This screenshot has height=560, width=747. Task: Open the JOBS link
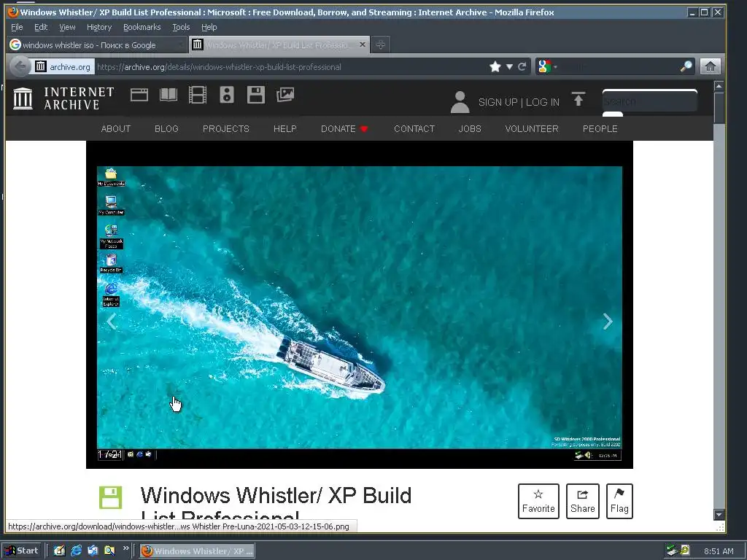pos(470,128)
